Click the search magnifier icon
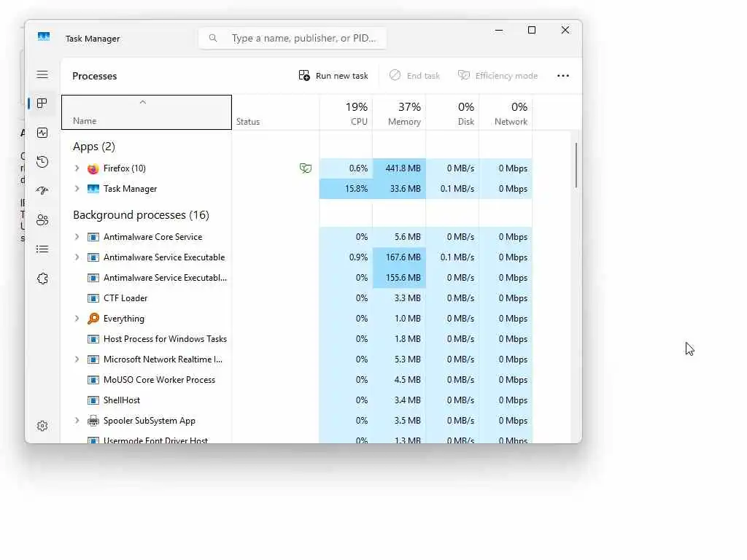 point(213,38)
